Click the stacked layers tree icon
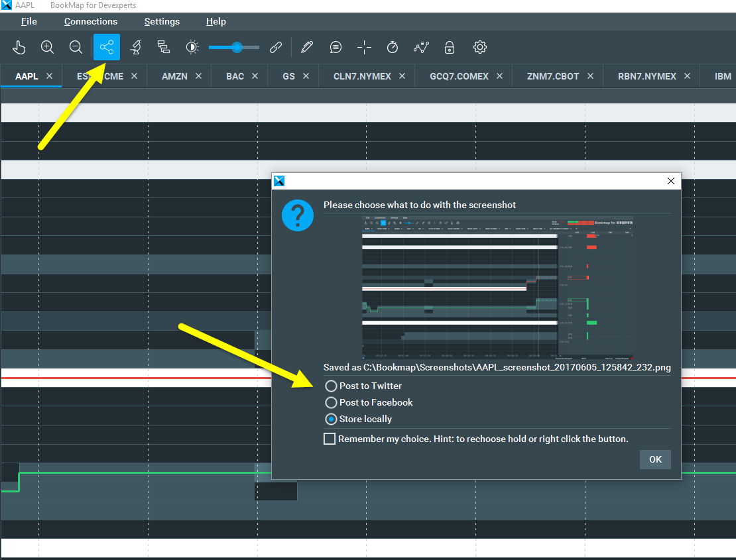Screen dimensions: 736x560 pyautogui.click(x=163, y=47)
